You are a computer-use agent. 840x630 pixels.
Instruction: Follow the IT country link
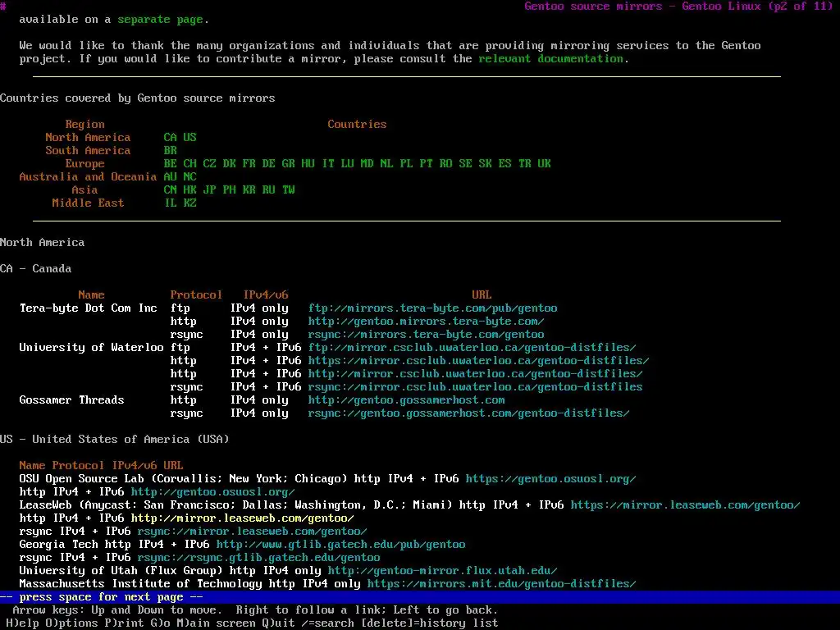click(328, 164)
